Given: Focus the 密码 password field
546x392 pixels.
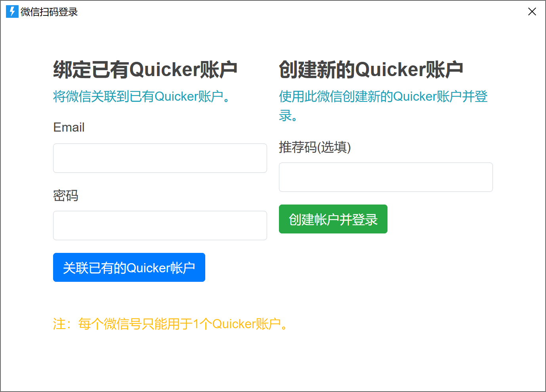Looking at the screenshot, I should click(x=160, y=226).
